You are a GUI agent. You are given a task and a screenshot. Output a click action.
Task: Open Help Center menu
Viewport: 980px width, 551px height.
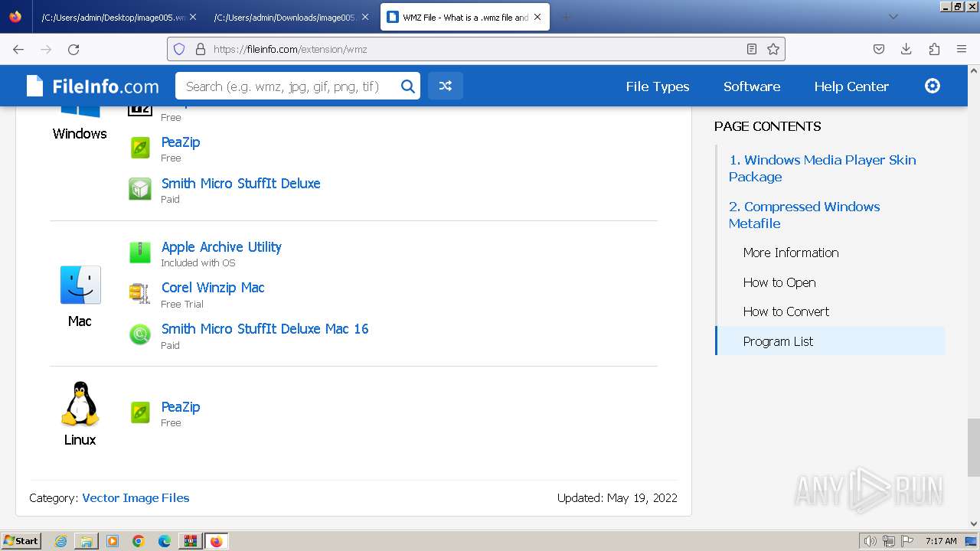(x=851, y=86)
